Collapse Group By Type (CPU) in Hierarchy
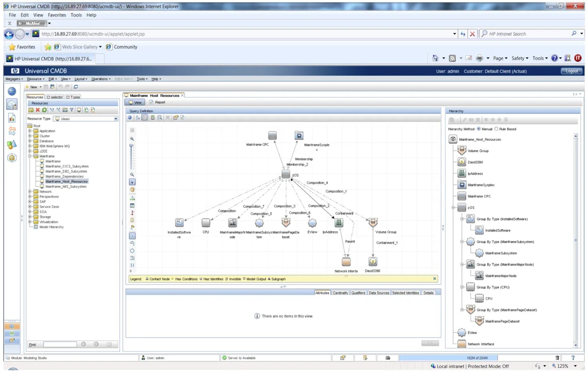This screenshot has width=588, height=373. (x=462, y=287)
